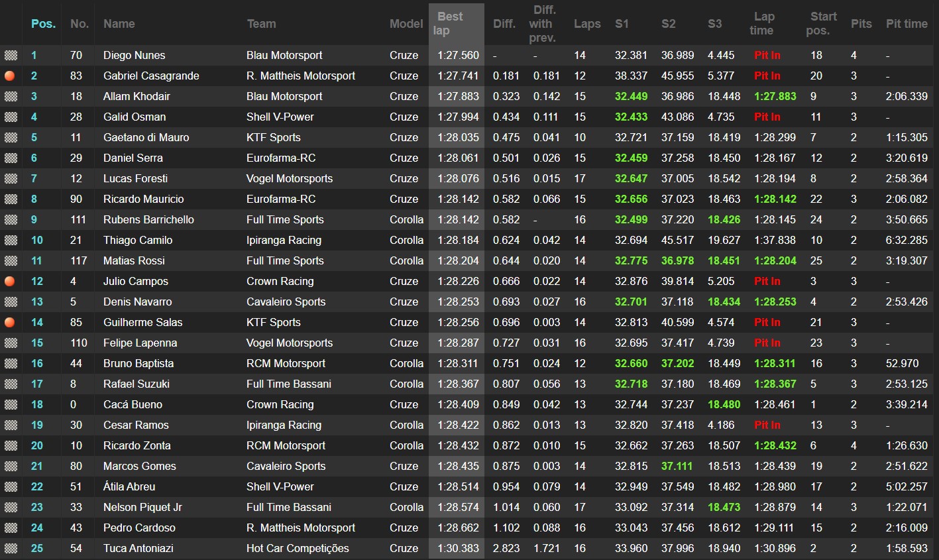
Task: Click pit time 6:32.285 for Thiago Camilo
Action: pyautogui.click(x=907, y=240)
